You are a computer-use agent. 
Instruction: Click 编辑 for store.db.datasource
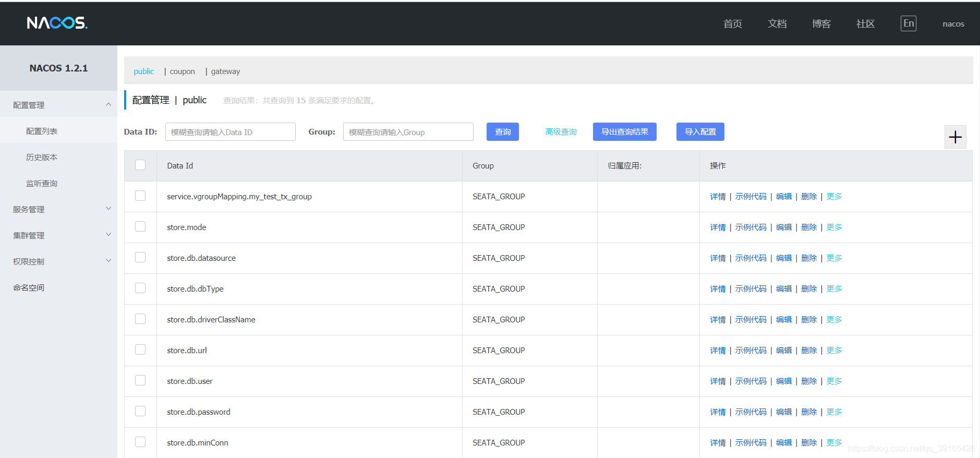784,258
